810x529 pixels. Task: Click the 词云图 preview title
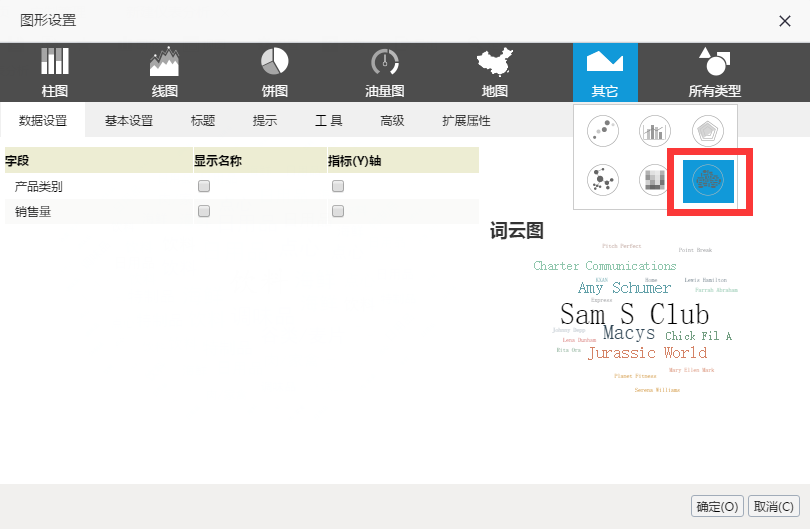[x=517, y=230]
